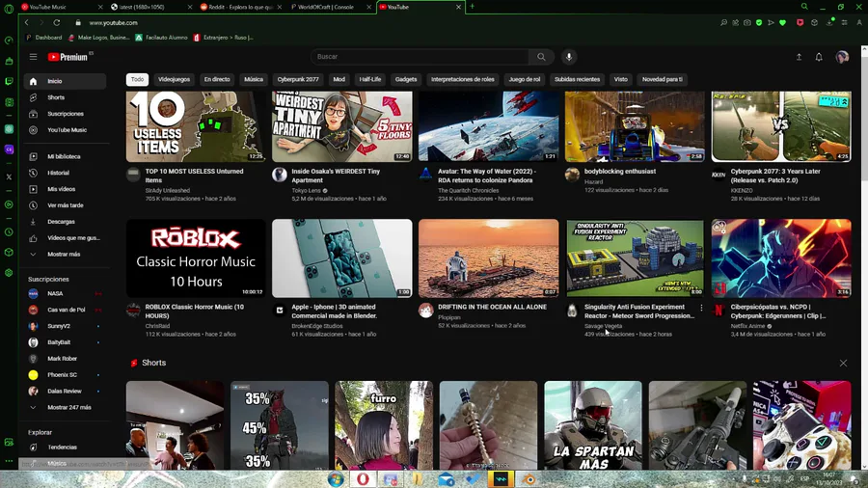This screenshot has width=868, height=488.
Task: Open the Mark Rober channel
Action: pos(65,359)
